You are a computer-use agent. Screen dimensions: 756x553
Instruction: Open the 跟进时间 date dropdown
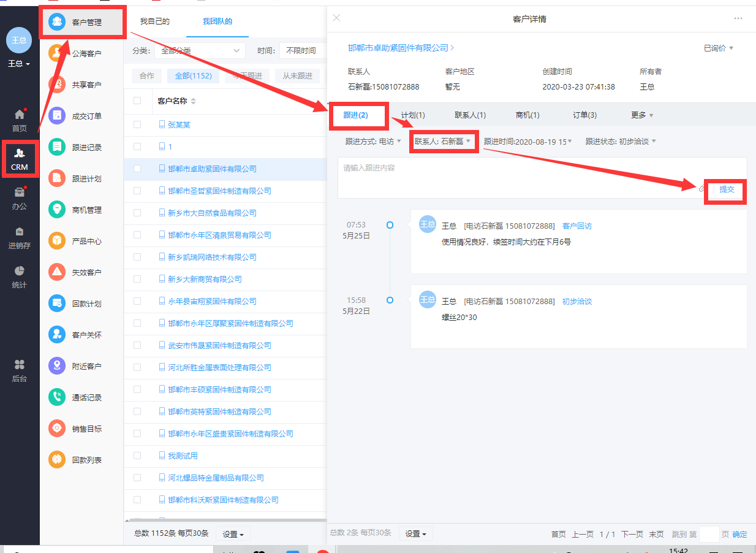tap(528, 141)
